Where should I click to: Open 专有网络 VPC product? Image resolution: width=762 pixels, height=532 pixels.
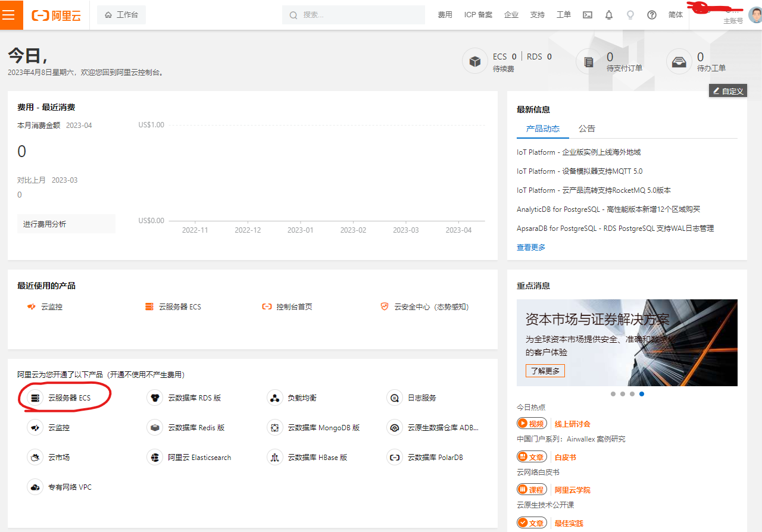pyautogui.click(x=60, y=487)
